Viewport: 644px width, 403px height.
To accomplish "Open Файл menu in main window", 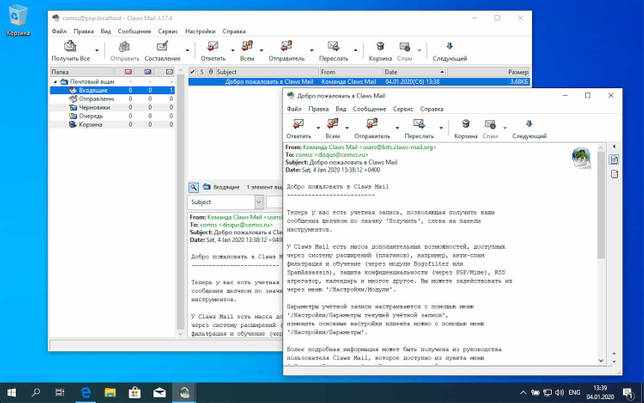I will (59, 31).
